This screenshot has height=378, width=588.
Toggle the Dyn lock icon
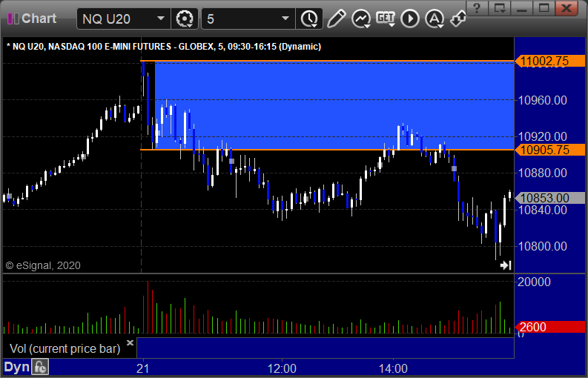(40, 367)
